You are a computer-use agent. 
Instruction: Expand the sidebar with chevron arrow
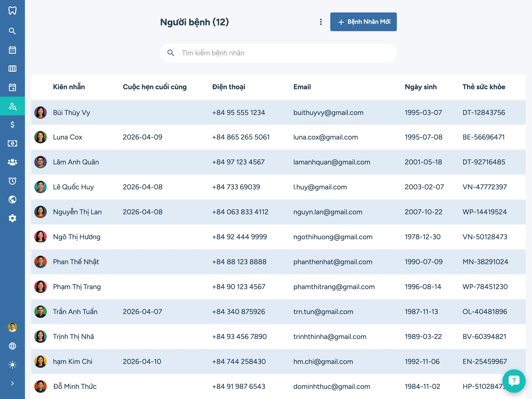[x=12, y=383]
